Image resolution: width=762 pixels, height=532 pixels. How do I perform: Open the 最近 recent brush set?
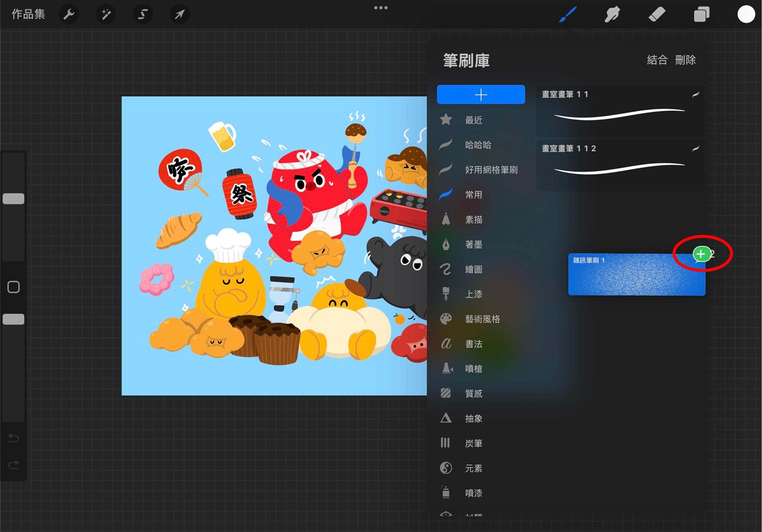(473, 120)
